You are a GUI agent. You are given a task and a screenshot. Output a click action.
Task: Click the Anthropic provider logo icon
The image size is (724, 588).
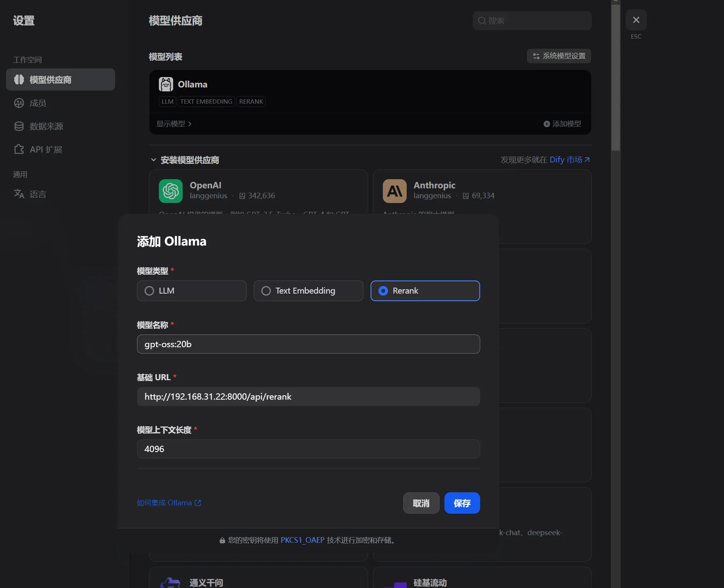(394, 191)
